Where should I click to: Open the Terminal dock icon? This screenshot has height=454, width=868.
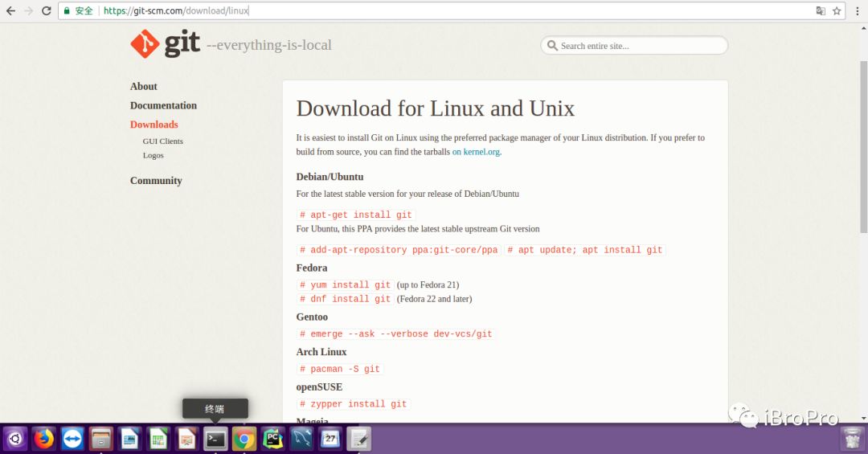click(215, 440)
